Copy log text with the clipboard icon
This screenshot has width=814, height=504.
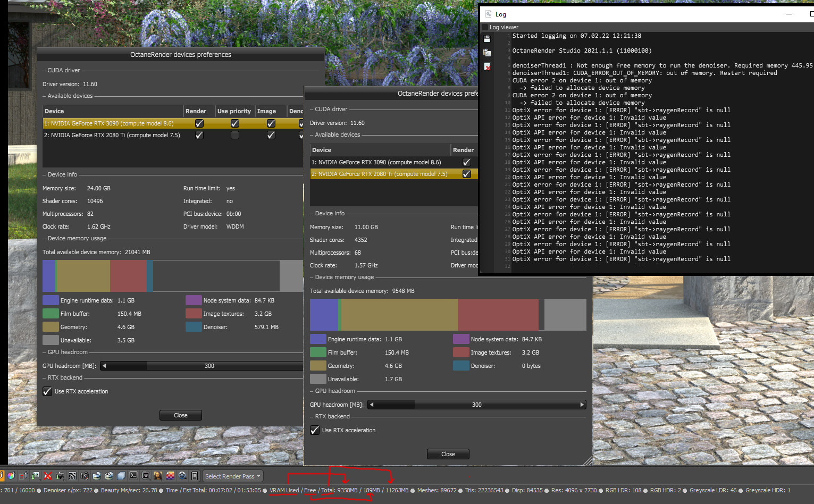[487, 53]
